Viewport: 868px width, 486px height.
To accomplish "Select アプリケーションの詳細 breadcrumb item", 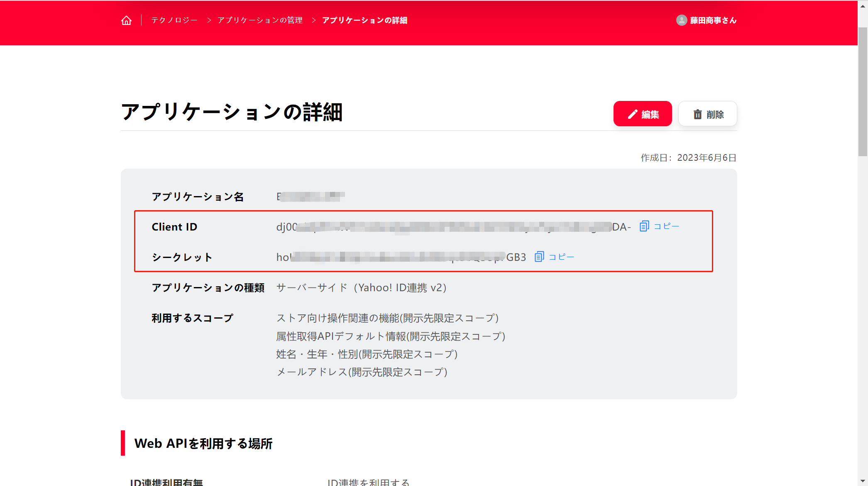I will coord(364,20).
